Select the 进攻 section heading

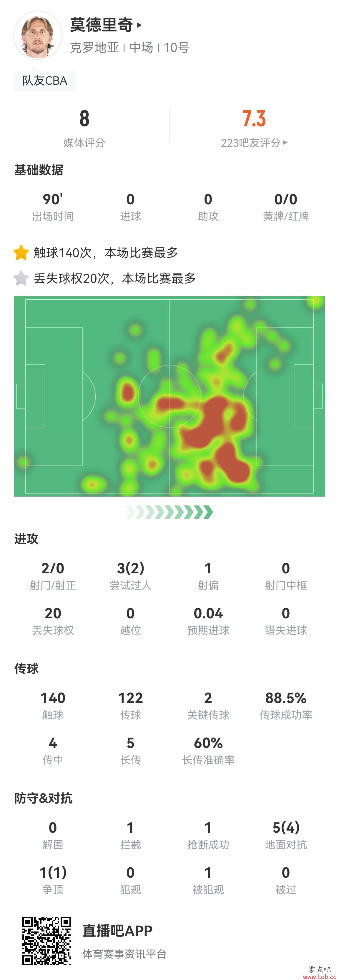click(26, 539)
